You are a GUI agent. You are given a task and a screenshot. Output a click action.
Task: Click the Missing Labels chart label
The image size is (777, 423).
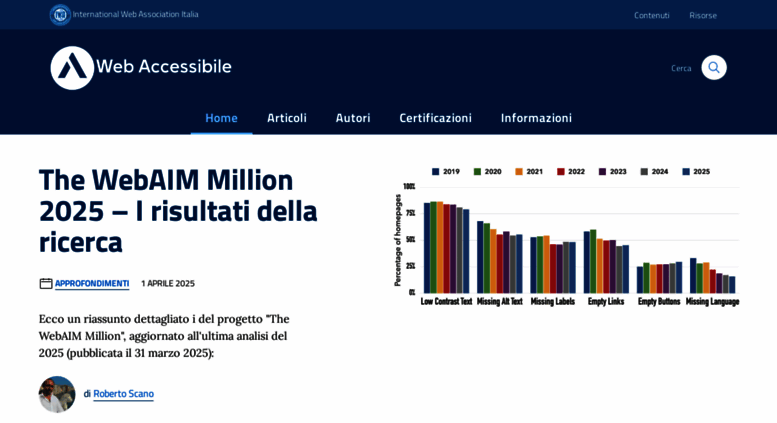(x=553, y=301)
